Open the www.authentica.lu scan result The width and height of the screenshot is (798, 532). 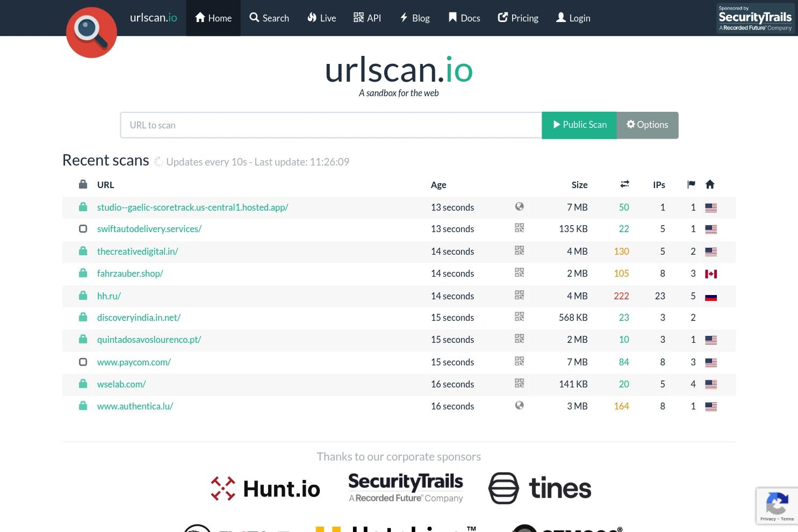[x=135, y=406]
